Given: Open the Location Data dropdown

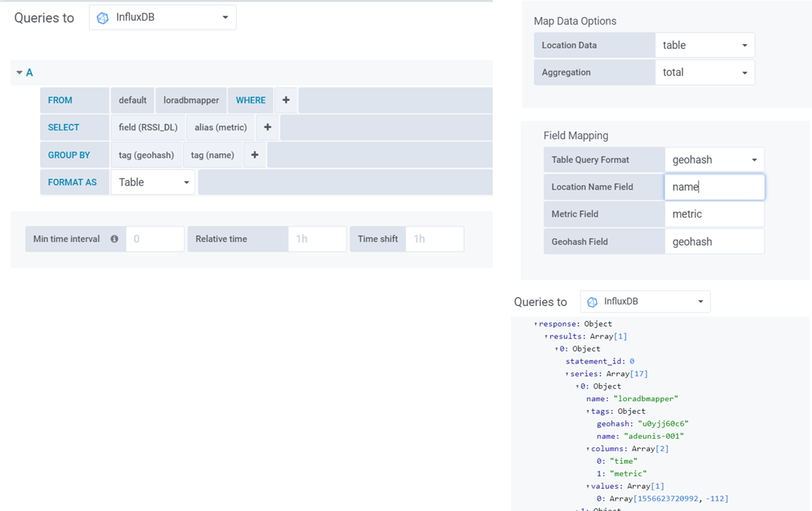Looking at the screenshot, I should coord(704,45).
